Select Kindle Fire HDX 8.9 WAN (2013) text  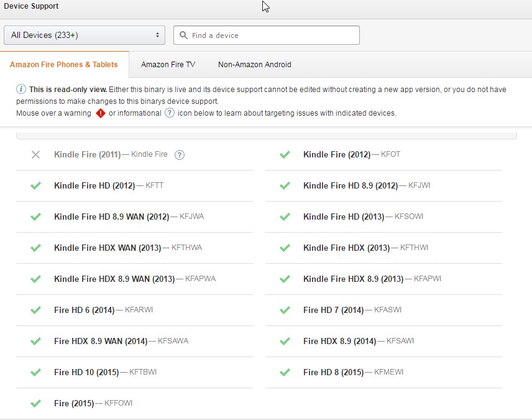click(x=115, y=279)
